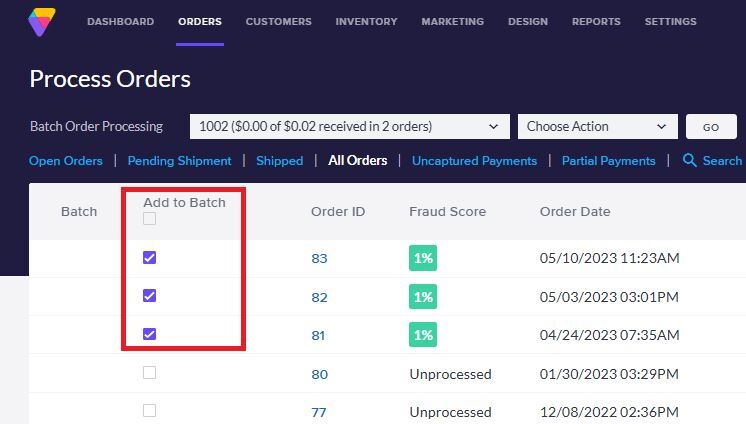The image size is (746, 424).
Task: Open order ID 81
Action: pyautogui.click(x=318, y=335)
